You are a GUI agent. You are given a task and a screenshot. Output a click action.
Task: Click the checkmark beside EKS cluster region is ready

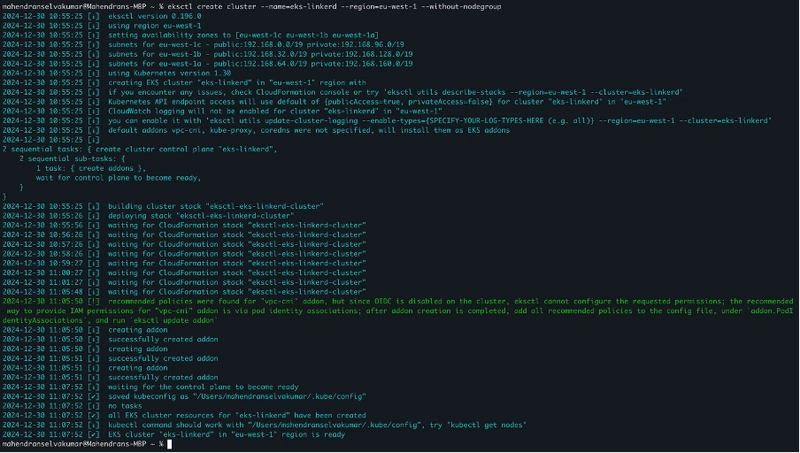click(x=93, y=435)
